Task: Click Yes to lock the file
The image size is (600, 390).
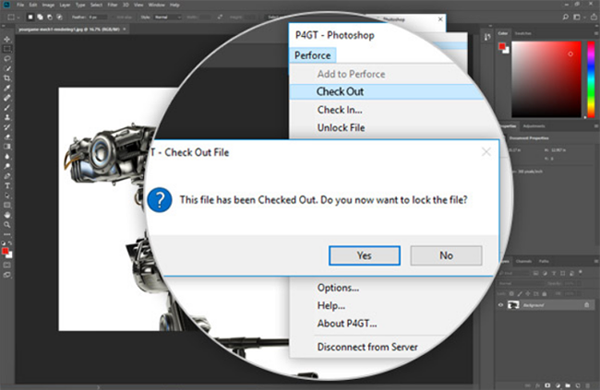Action: 364,256
